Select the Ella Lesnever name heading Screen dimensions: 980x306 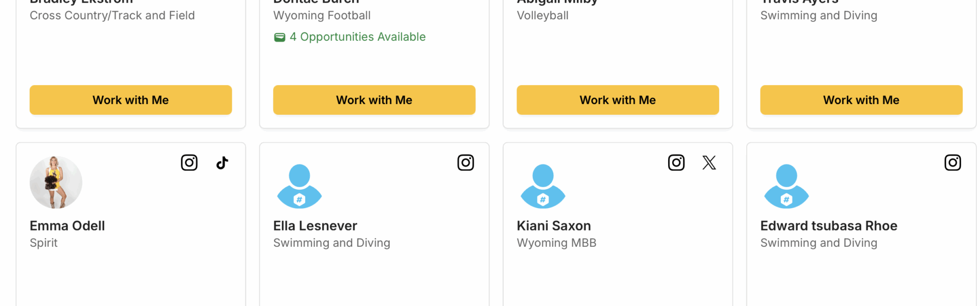point(315,226)
